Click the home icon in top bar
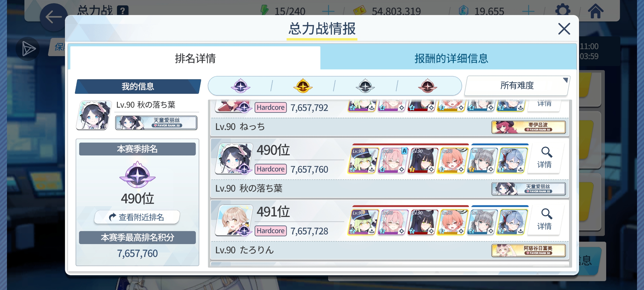The height and width of the screenshot is (290, 644). [595, 11]
